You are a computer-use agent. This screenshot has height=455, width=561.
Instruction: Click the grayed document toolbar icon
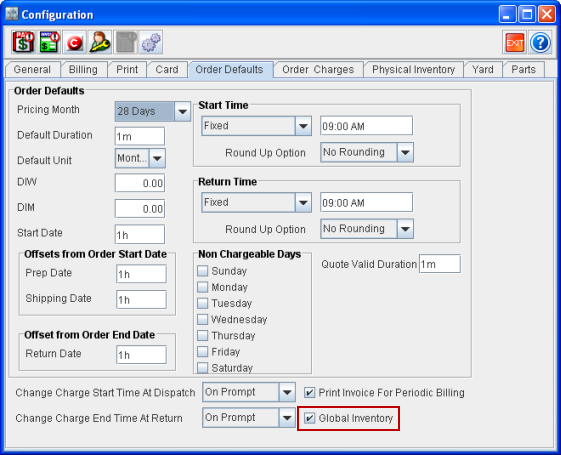click(x=125, y=42)
